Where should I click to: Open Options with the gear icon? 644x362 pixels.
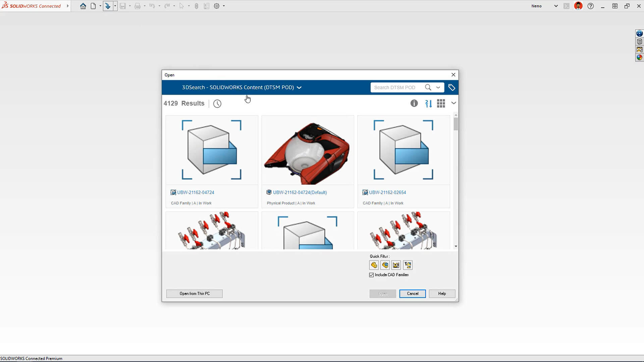pyautogui.click(x=217, y=6)
